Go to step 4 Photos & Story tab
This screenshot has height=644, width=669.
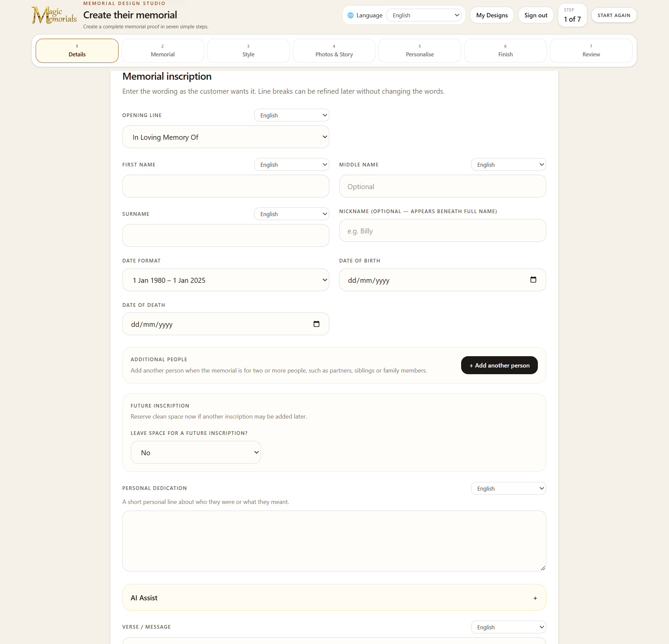[334, 50]
